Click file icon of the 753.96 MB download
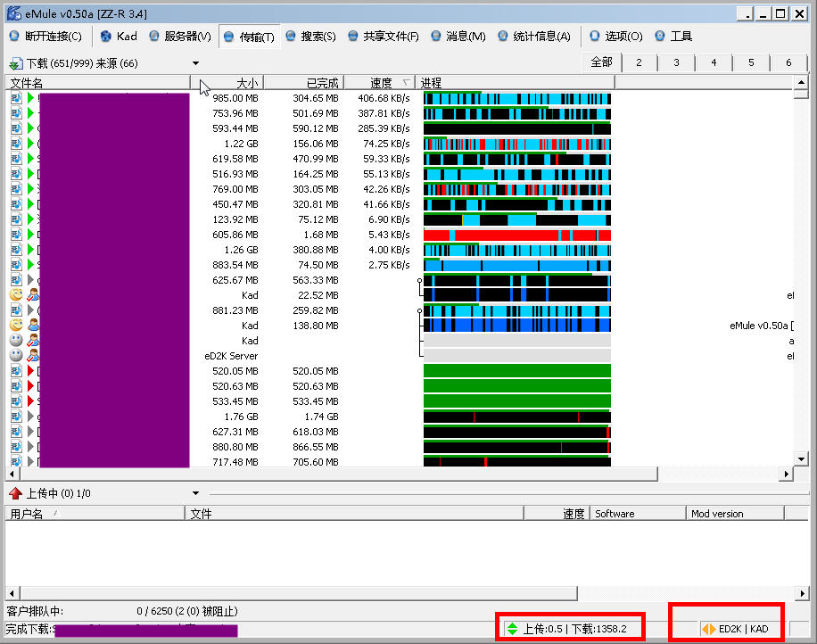Screen dimensions: 817x644 tap(16, 113)
